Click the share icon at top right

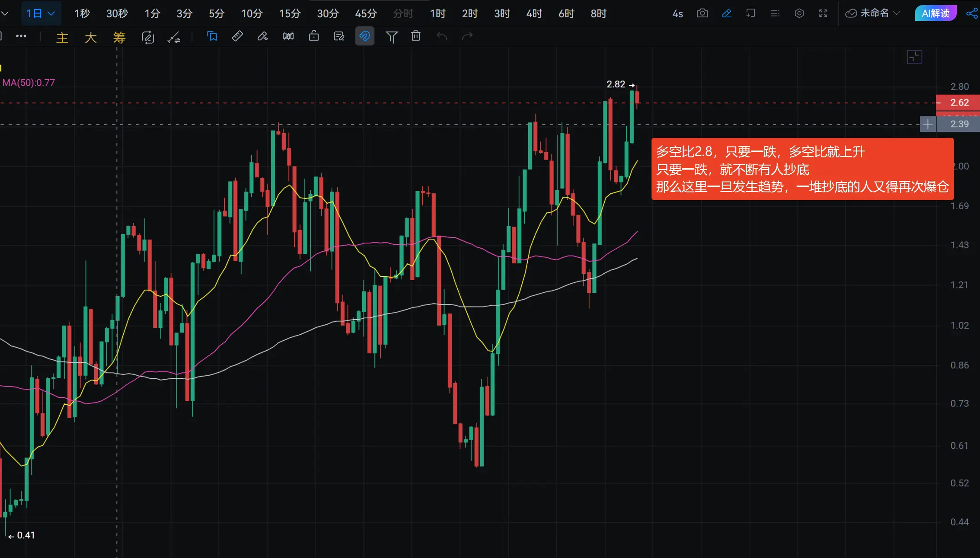coord(971,13)
